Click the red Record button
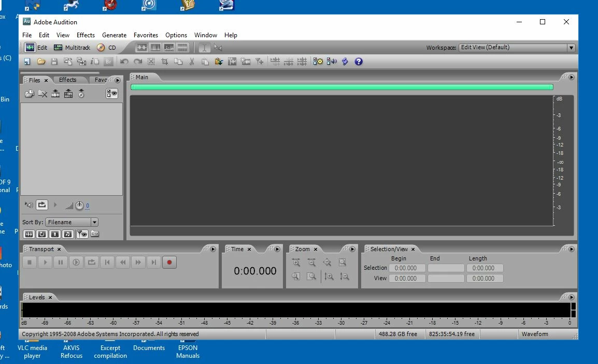The width and height of the screenshot is (598, 364). coord(169,262)
